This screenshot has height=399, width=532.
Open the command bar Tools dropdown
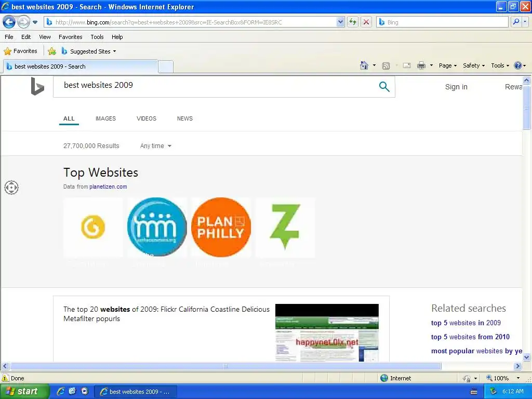click(x=500, y=65)
